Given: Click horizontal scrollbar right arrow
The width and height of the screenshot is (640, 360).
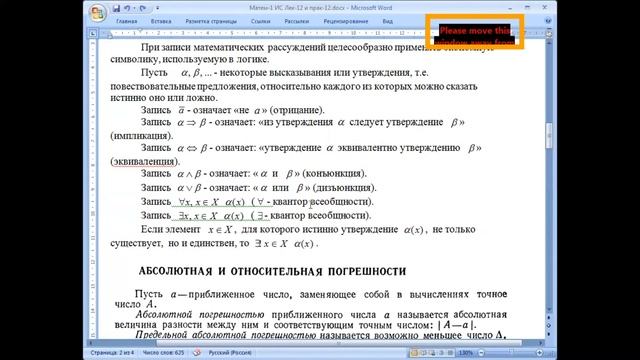Looking at the screenshot, I should (541, 343).
